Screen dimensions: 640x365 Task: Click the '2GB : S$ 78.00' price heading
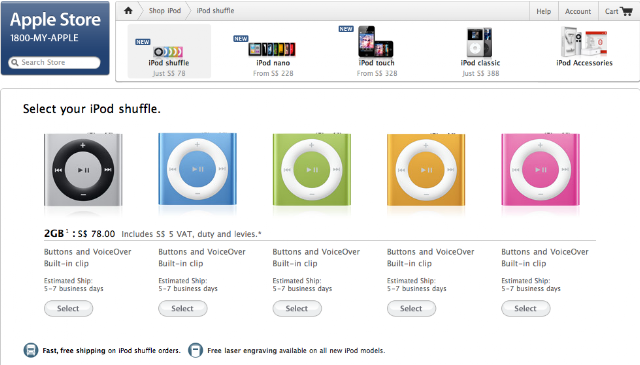click(80, 234)
